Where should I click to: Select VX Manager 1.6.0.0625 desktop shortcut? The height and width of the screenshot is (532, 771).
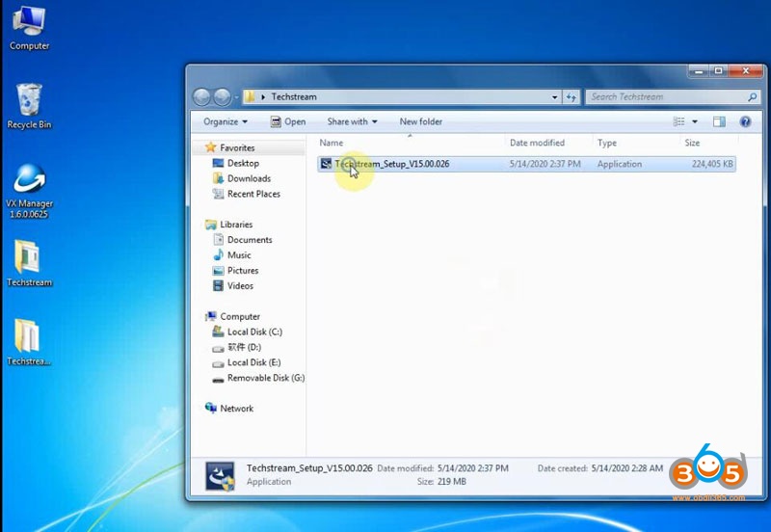pos(29,191)
